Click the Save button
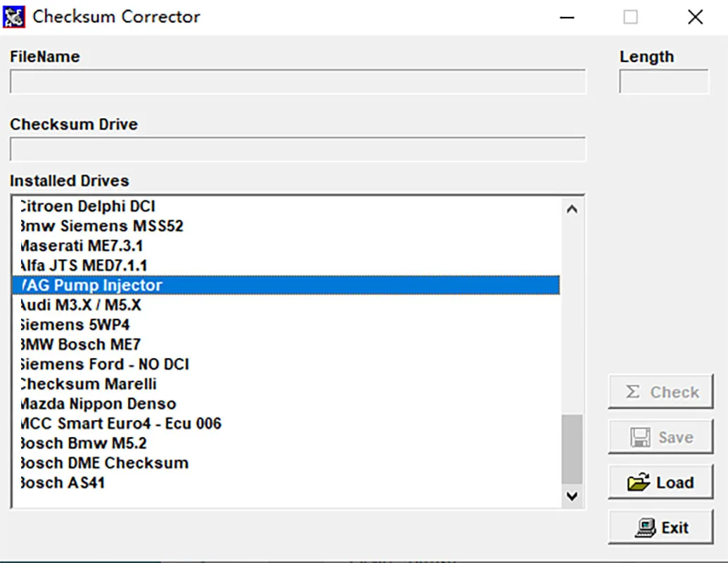Image resolution: width=728 pixels, height=563 pixels. coord(660,436)
